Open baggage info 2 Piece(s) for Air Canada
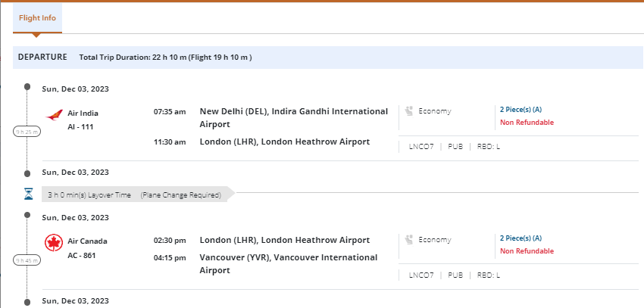The height and width of the screenshot is (308, 644). click(x=521, y=238)
